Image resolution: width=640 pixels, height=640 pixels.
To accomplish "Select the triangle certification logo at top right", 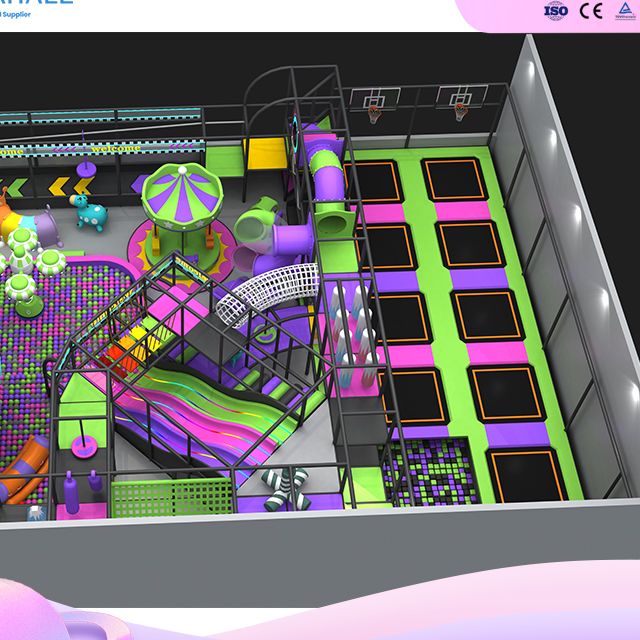I will [623, 10].
